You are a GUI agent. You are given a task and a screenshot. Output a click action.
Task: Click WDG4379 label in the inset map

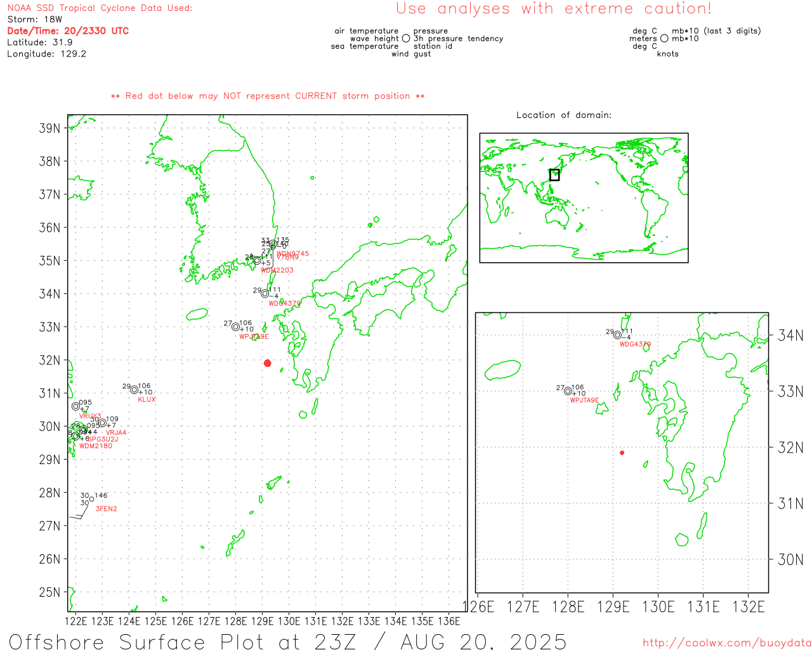636,345
